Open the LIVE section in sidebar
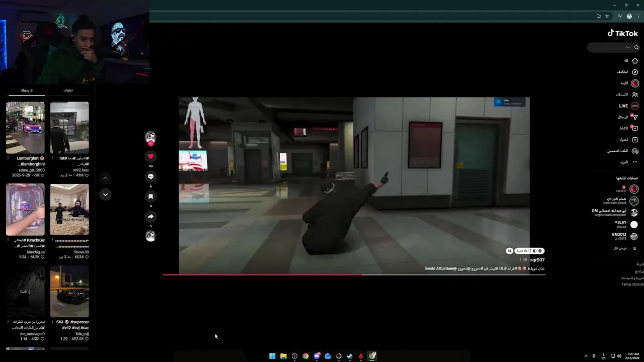Viewport: 644px width, 362px height. (629, 106)
